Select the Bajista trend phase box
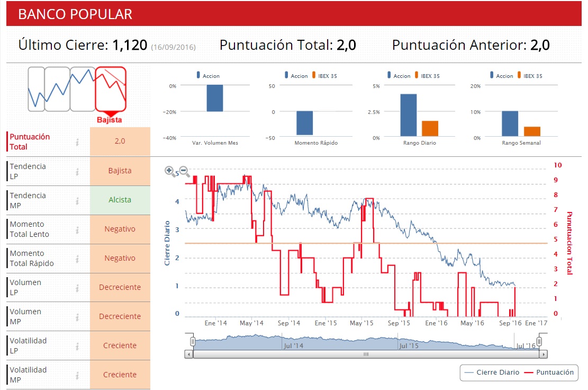Screen dimensions: 588x390 pos(111,90)
